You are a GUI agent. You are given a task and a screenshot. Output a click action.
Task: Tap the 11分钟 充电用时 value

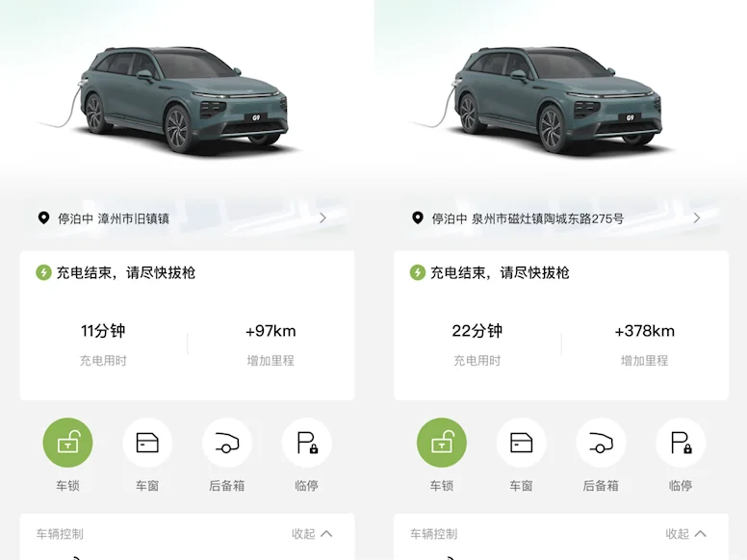103,331
